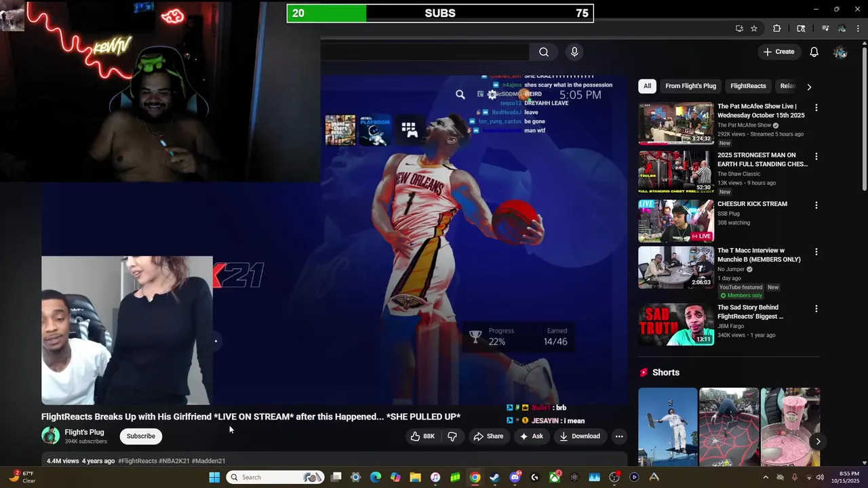The image size is (868, 488).
Task: Click microphone icon in system tray
Action: click(795, 477)
